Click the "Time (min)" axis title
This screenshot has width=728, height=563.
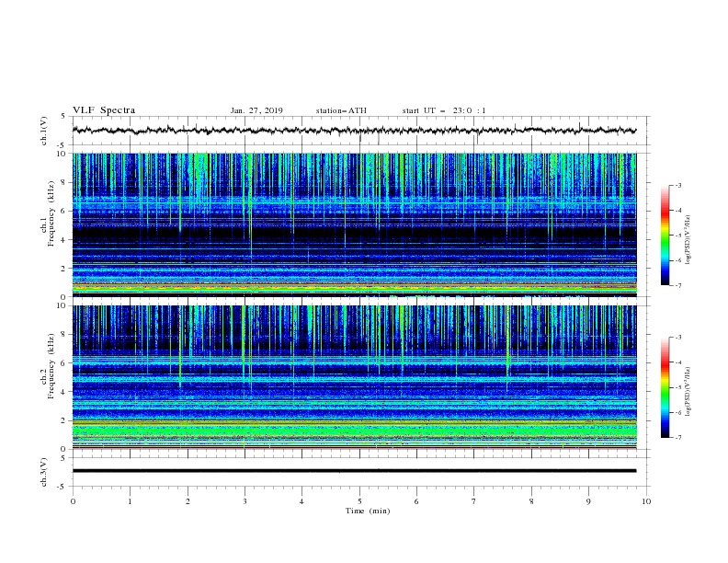368,511
